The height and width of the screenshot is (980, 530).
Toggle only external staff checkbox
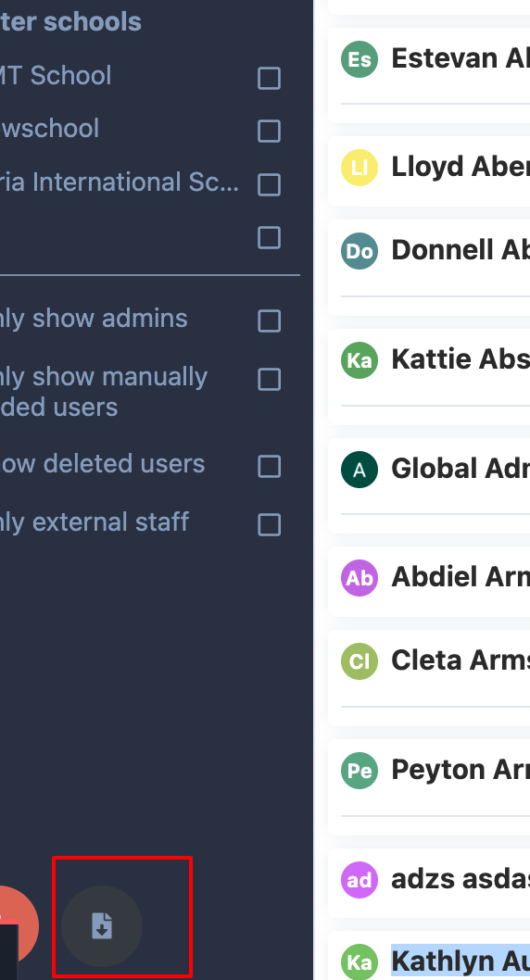coord(269,524)
